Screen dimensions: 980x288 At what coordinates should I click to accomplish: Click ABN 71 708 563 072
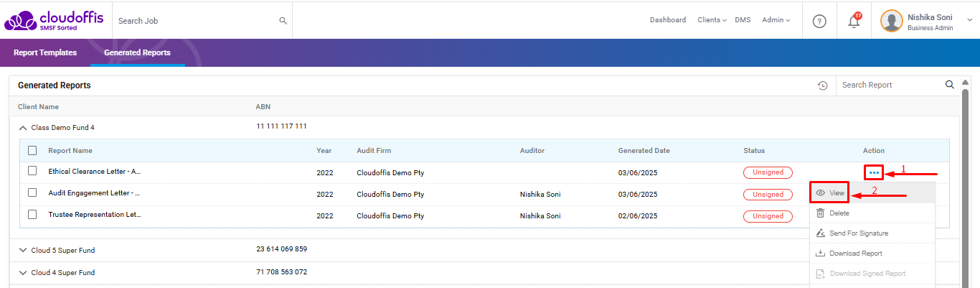(282, 272)
